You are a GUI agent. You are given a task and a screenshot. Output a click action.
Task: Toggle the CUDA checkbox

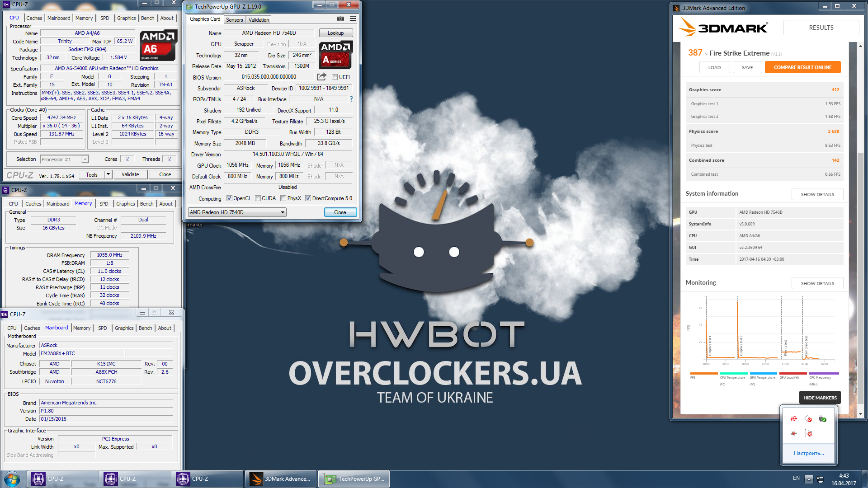(x=258, y=198)
